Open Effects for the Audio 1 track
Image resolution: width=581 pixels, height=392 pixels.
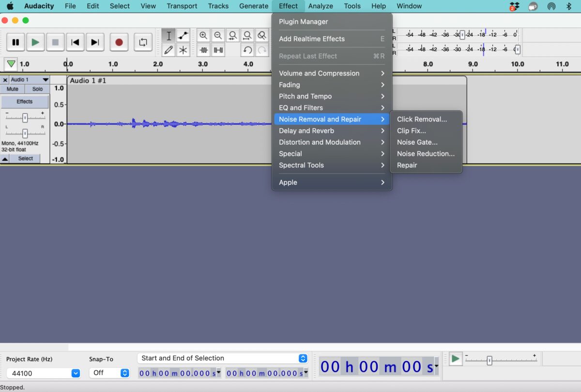(x=25, y=102)
